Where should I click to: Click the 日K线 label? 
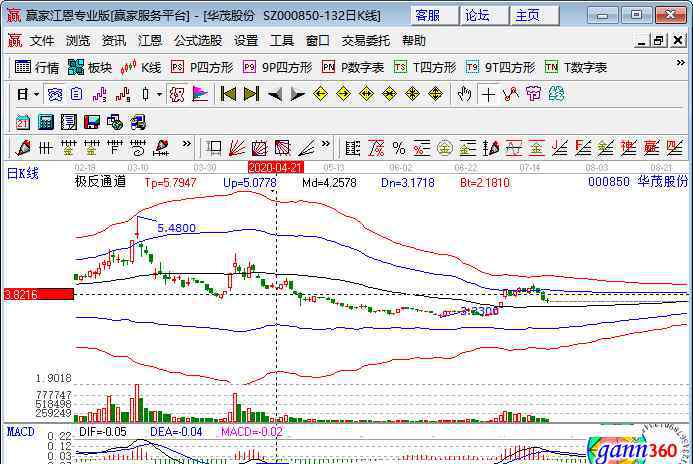point(23,173)
